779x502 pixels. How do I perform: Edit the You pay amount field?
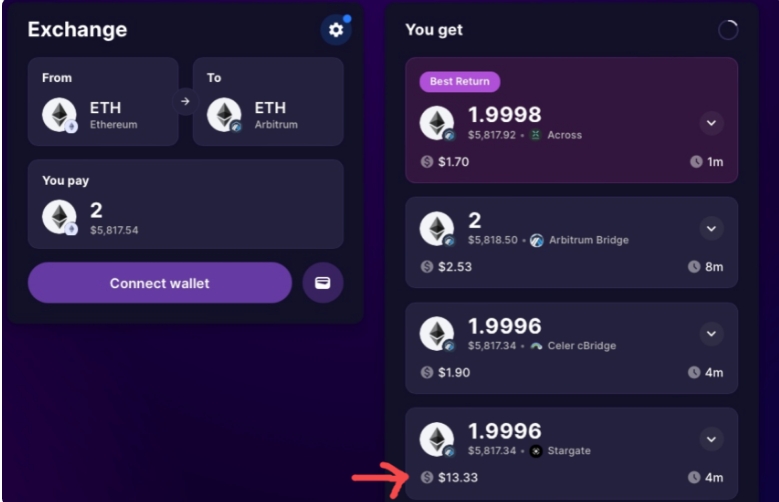tap(186, 204)
